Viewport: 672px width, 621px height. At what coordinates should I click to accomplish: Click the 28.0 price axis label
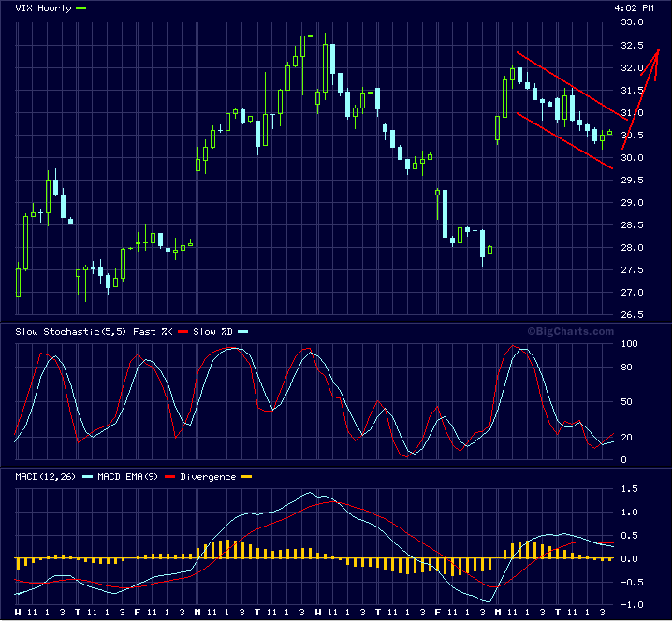coord(632,248)
